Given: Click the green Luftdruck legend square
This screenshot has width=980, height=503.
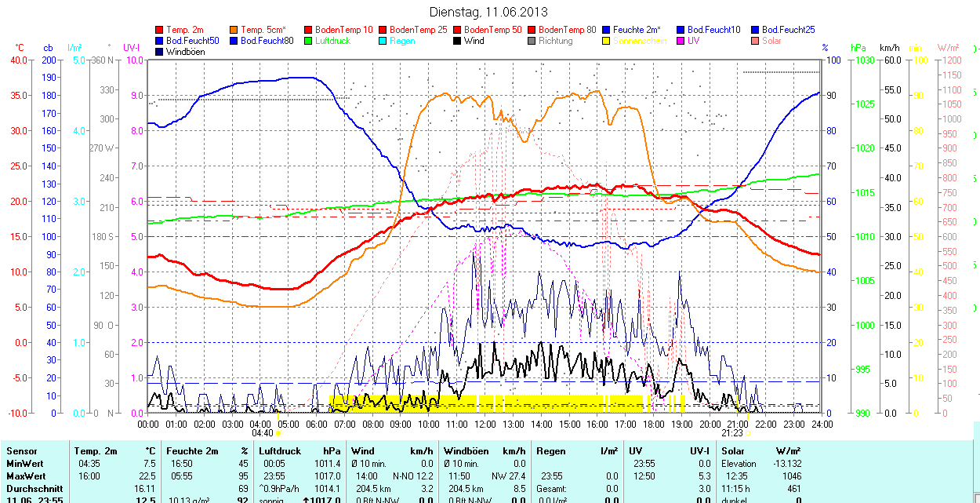Looking at the screenshot, I should 309,41.
